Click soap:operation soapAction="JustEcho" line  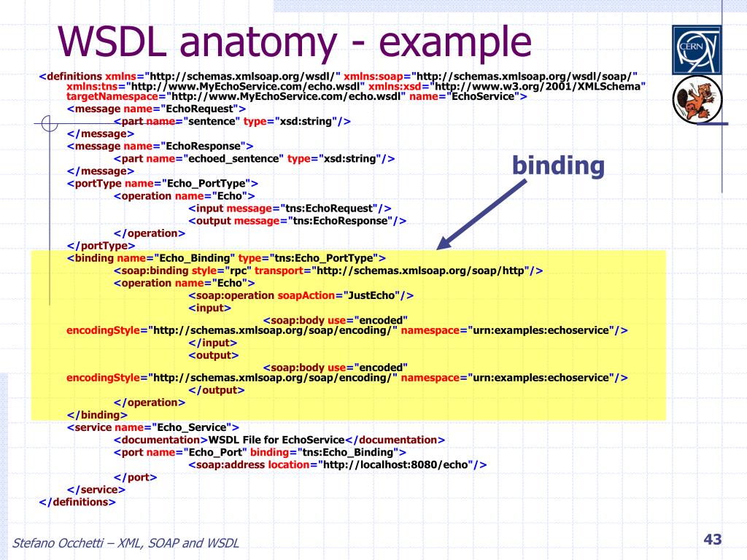(x=301, y=296)
